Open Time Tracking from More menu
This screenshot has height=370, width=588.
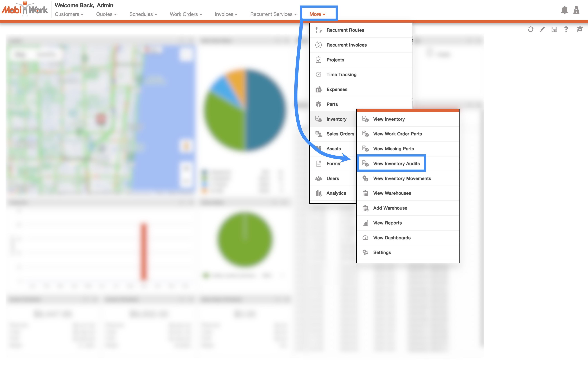click(341, 74)
